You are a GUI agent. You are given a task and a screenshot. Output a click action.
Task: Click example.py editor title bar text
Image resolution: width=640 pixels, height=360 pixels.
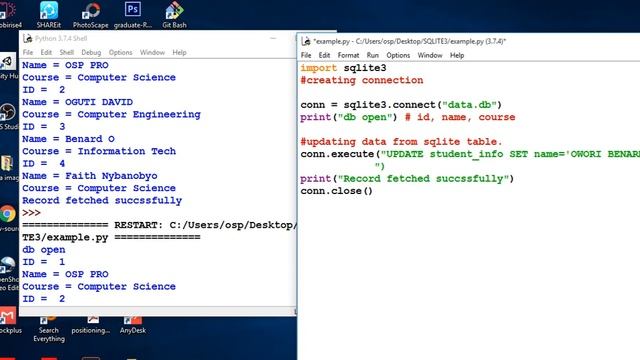click(x=410, y=41)
